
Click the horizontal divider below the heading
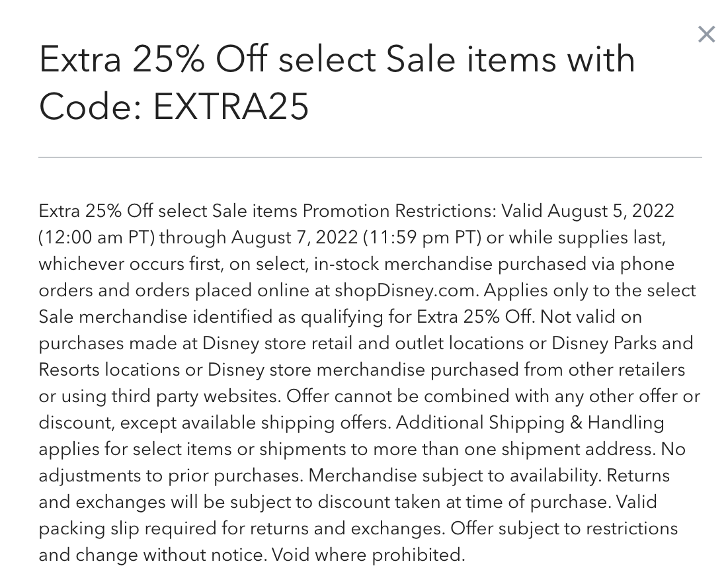tap(370, 157)
